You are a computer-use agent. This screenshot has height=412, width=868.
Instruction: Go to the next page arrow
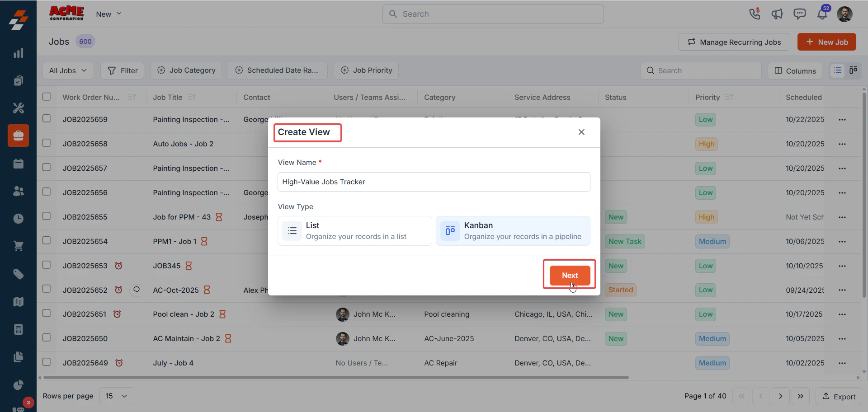click(x=780, y=396)
